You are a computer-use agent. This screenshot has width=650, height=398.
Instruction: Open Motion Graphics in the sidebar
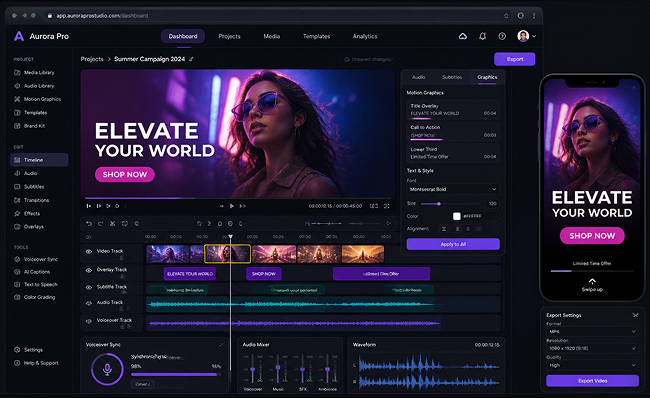point(38,99)
